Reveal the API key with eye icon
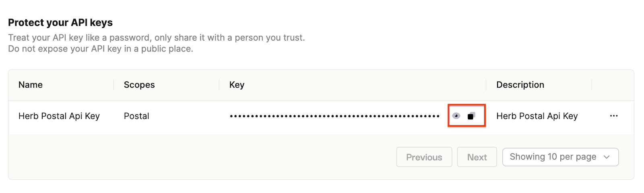This screenshot has height=193, width=644. tap(456, 116)
